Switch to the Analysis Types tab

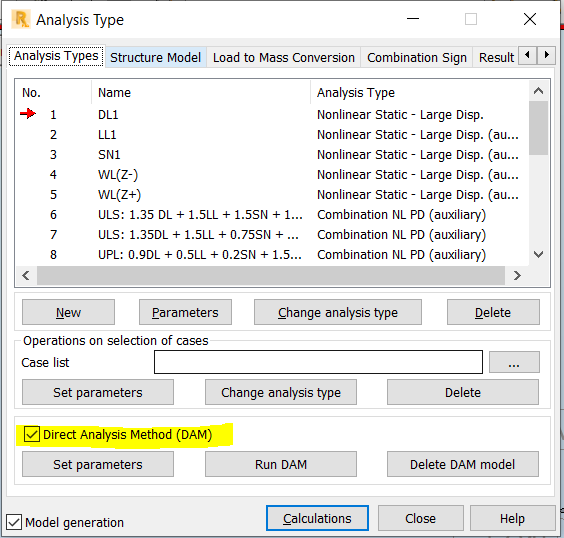click(56, 56)
